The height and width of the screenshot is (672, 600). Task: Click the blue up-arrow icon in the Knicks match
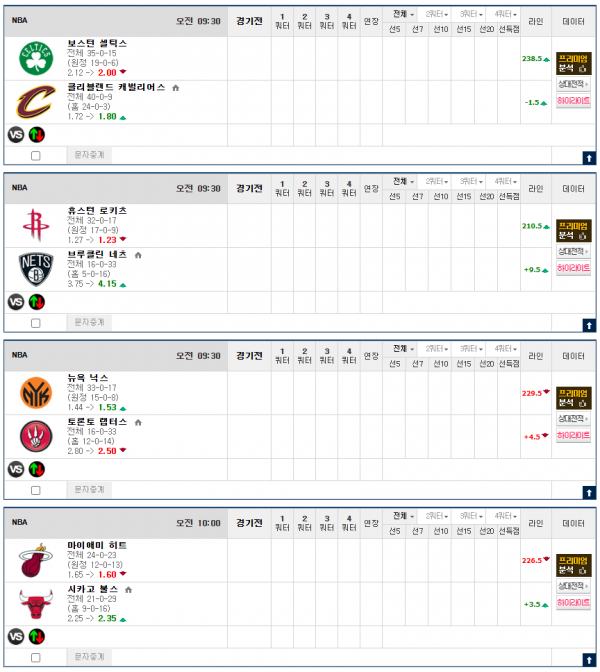coord(589,493)
